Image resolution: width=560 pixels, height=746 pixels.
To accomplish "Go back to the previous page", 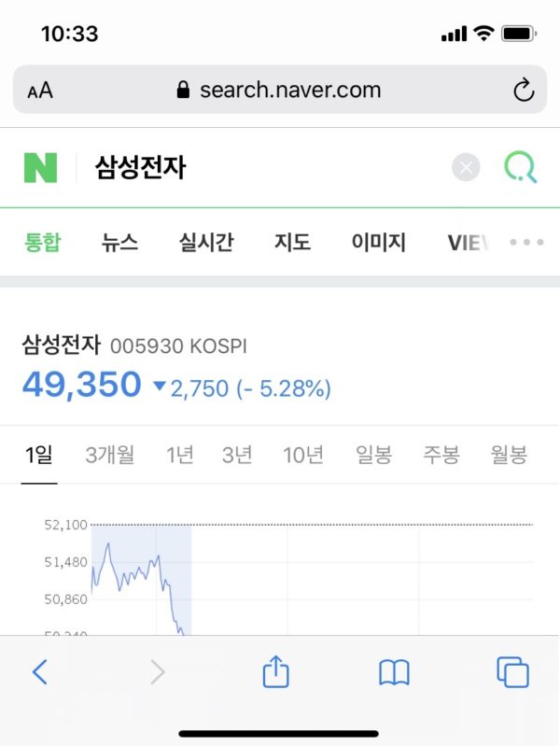I will pos(39,671).
